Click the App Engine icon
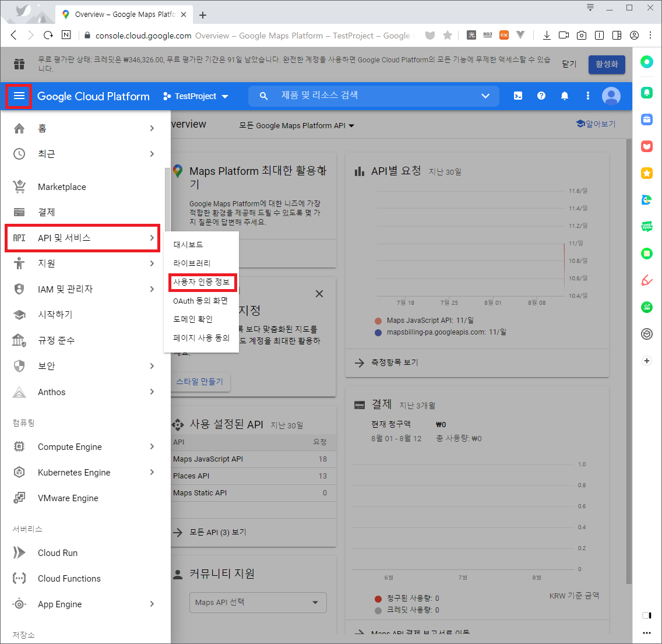The height and width of the screenshot is (644, 662). 19,604
